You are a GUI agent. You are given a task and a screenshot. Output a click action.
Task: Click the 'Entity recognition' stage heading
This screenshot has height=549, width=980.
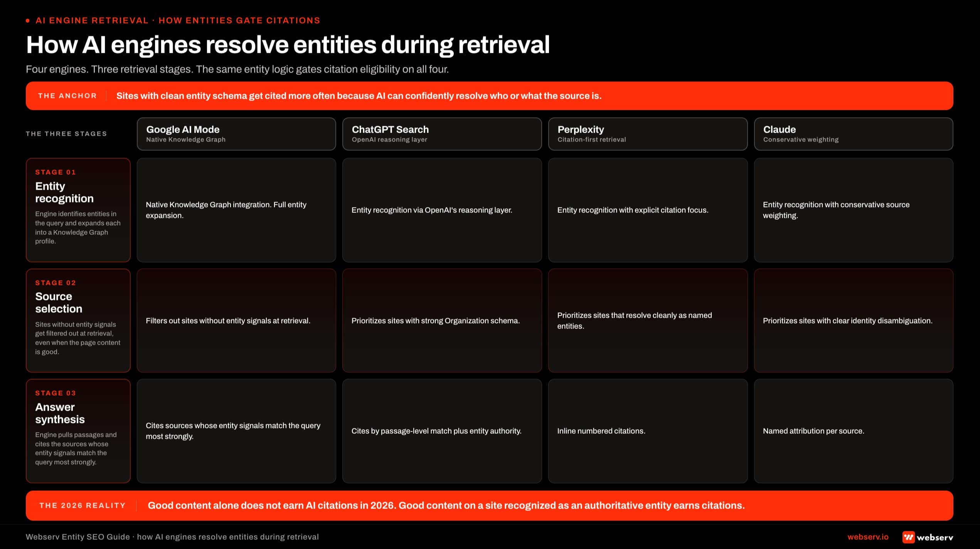64,192
